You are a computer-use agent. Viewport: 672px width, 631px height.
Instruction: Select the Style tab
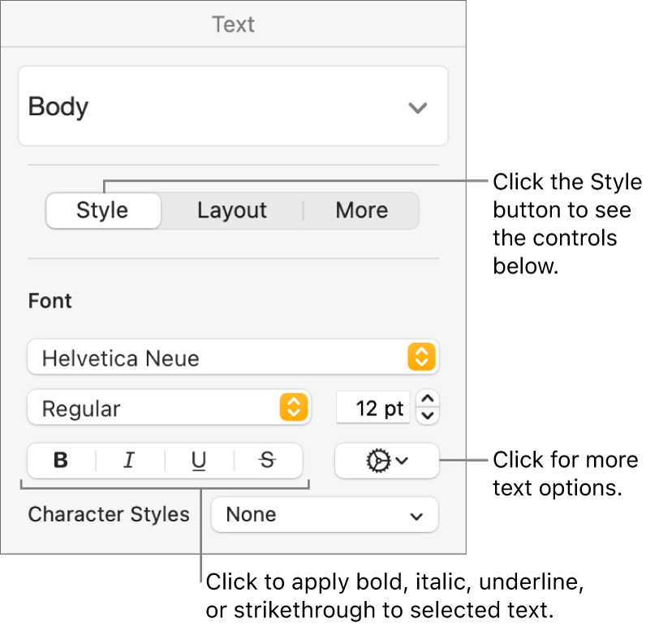click(x=102, y=211)
